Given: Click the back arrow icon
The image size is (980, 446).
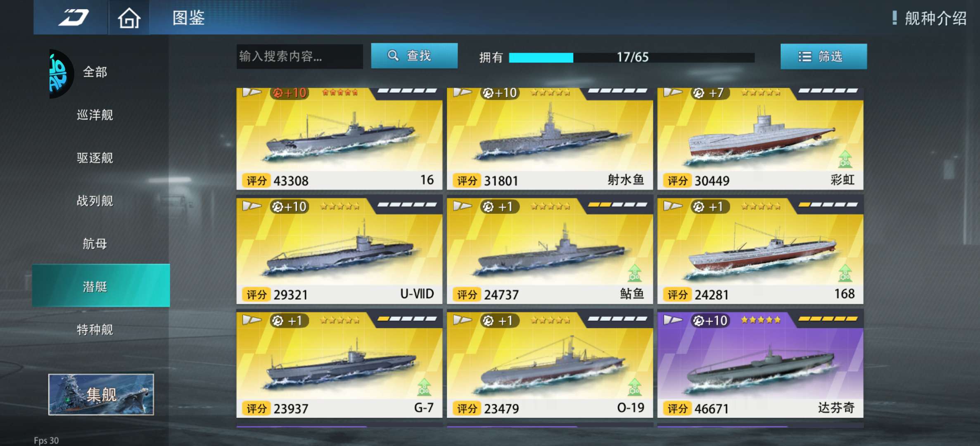Looking at the screenshot, I should point(73,17).
